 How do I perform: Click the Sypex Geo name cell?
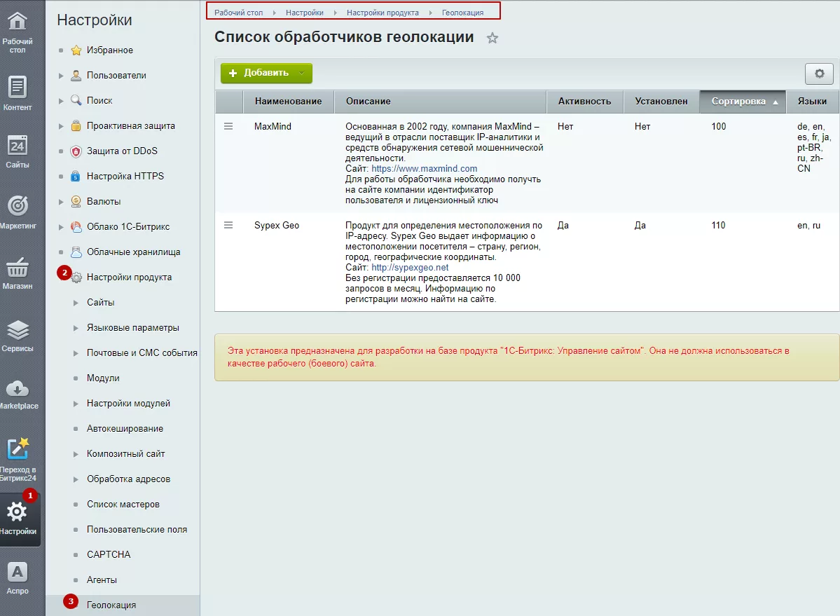pyautogui.click(x=277, y=226)
